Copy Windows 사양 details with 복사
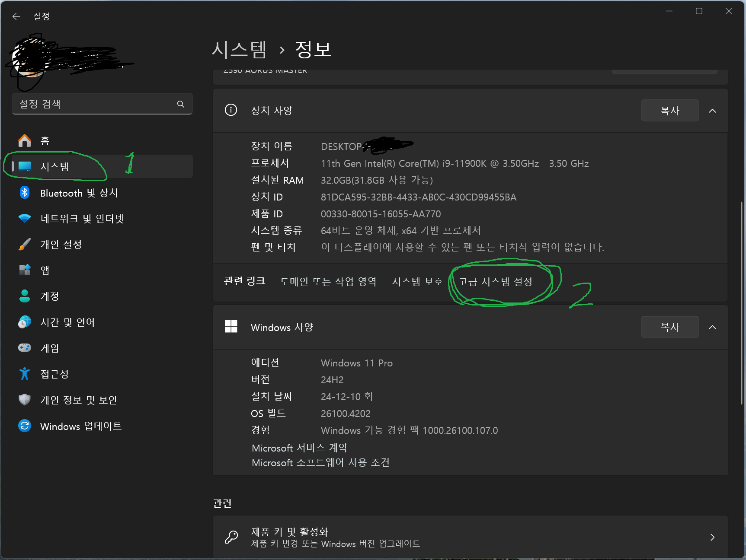746x560 pixels. click(670, 327)
